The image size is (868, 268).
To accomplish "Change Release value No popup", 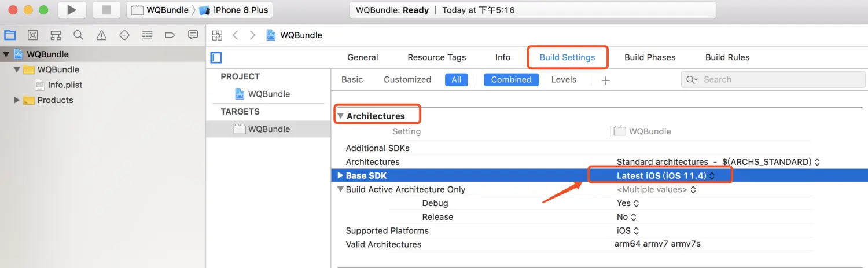I will point(627,217).
